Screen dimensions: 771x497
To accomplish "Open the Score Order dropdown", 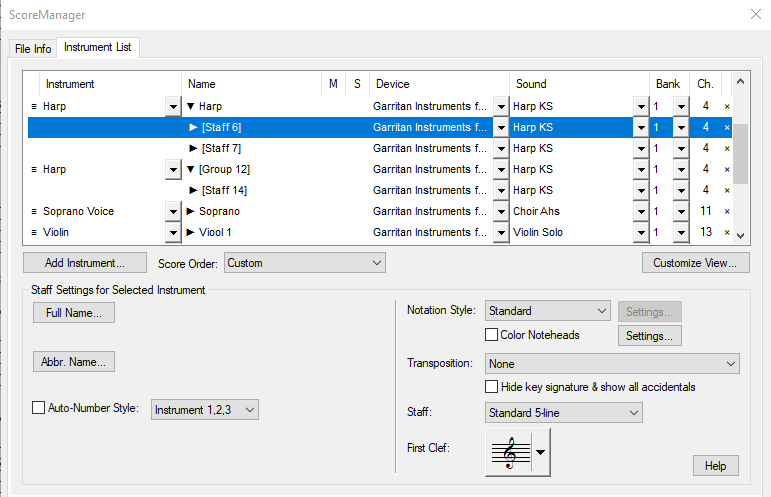I will tap(304, 263).
